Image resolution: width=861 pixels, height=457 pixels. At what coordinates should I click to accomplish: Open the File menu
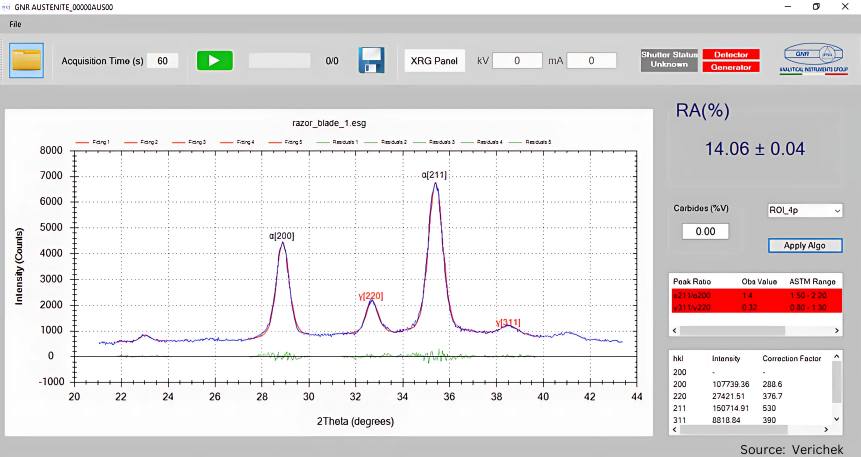[x=15, y=22]
